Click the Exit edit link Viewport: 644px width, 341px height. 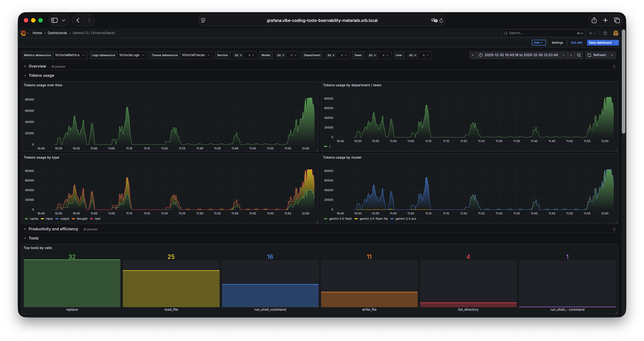[x=576, y=43]
